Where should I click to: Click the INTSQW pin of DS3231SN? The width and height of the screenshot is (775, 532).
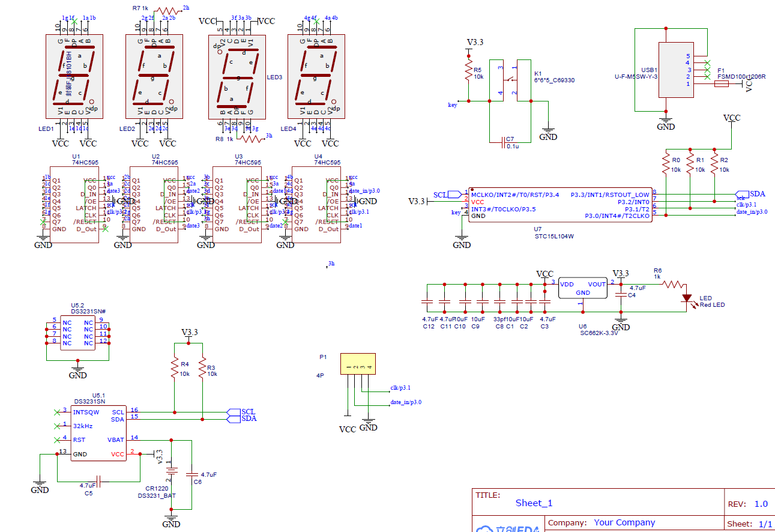coord(86,413)
